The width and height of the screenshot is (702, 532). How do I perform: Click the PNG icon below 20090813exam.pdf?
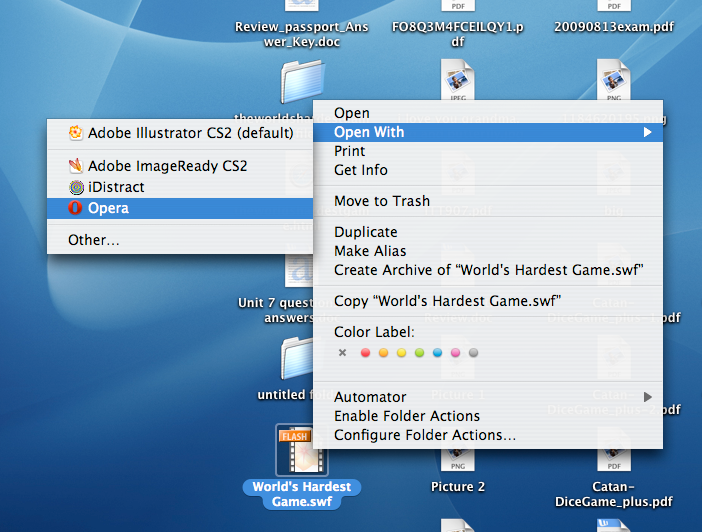[x=614, y=80]
